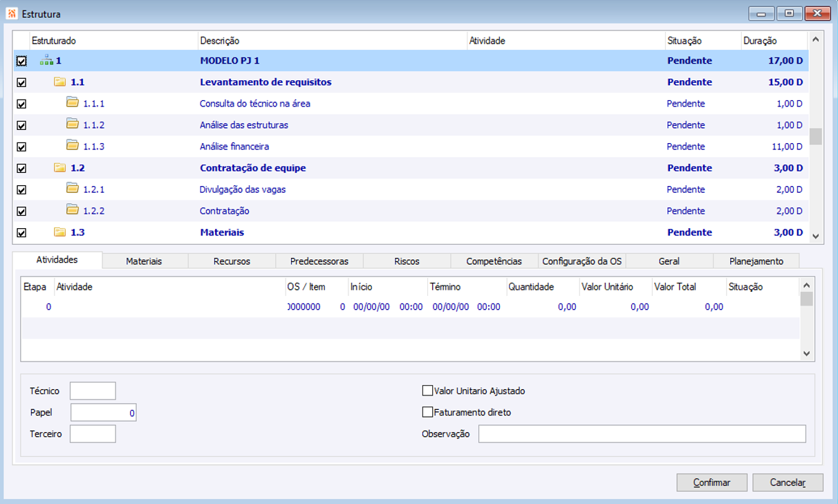The height and width of the screenshot is (504, 838).
Task: Enable Faturamento direto option
Action: (x=427, y=412)
